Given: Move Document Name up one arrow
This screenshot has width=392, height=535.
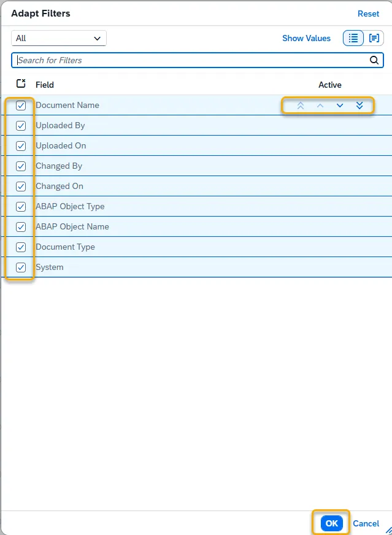Looking at the screenshot, I should tap(320, 106).
